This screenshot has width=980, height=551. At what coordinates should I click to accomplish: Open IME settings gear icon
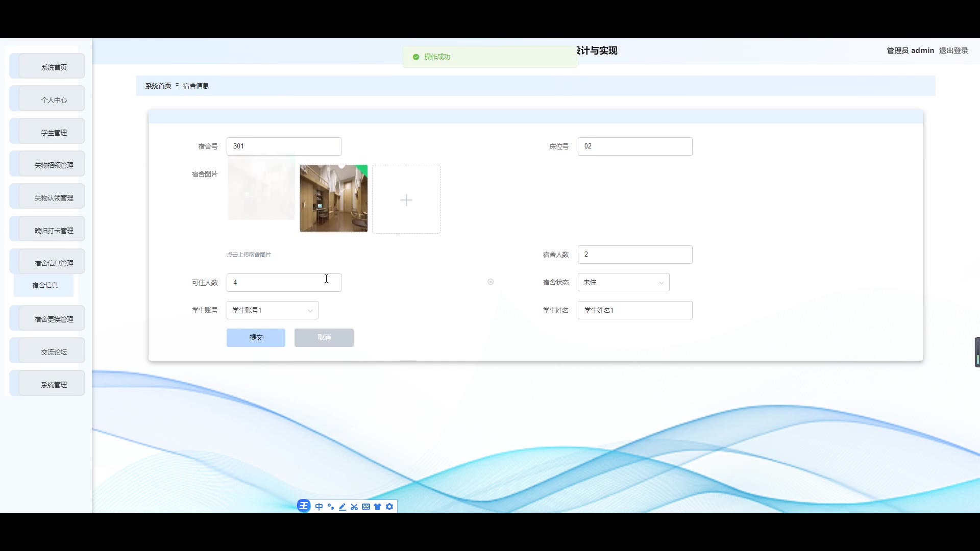point(389,507)
